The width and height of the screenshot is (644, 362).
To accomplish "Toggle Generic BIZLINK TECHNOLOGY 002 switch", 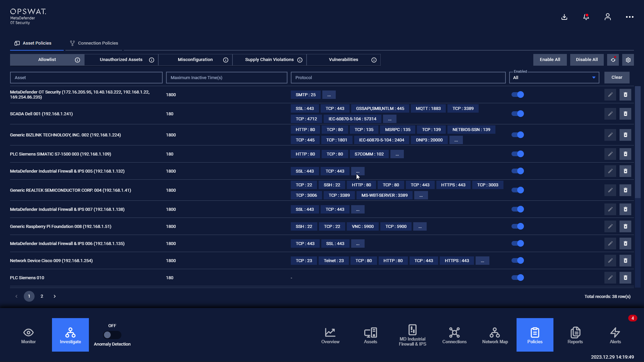I will coord(518,135).
